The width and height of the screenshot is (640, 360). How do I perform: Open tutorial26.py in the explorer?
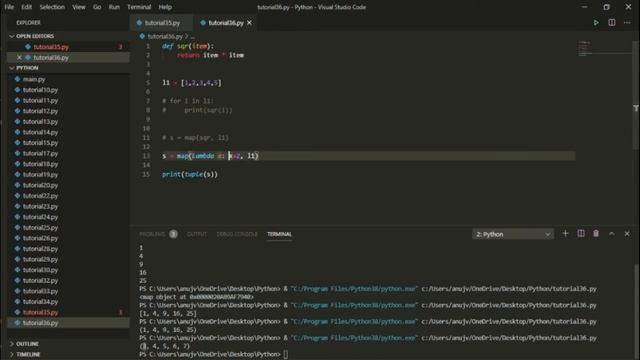[x=69, y=238]
